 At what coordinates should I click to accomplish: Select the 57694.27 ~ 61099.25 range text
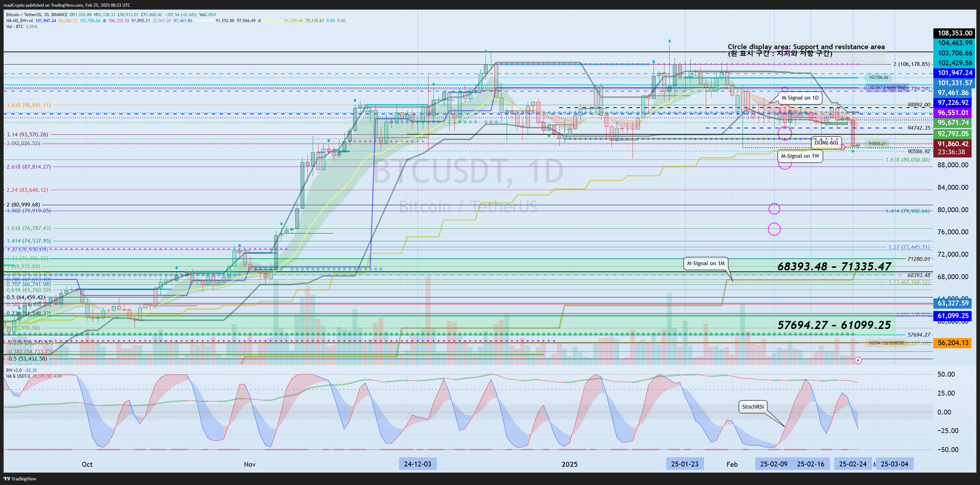pyautogui.click(x=834, y=325)
